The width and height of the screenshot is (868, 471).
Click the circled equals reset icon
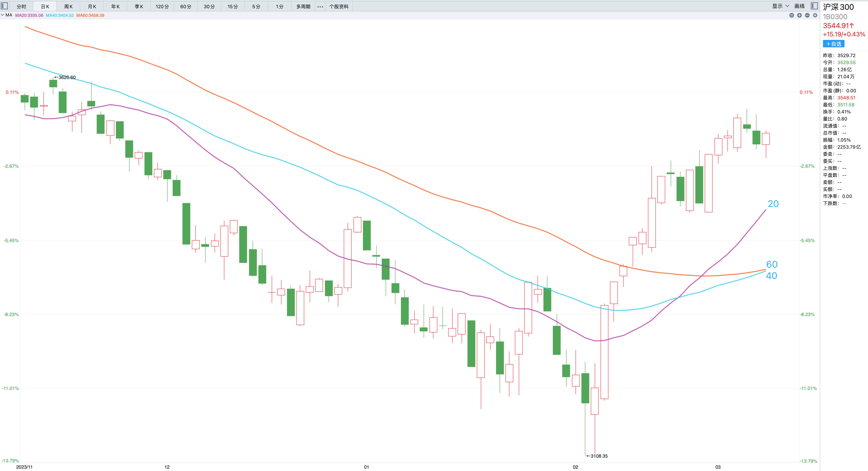click(791, 15)
